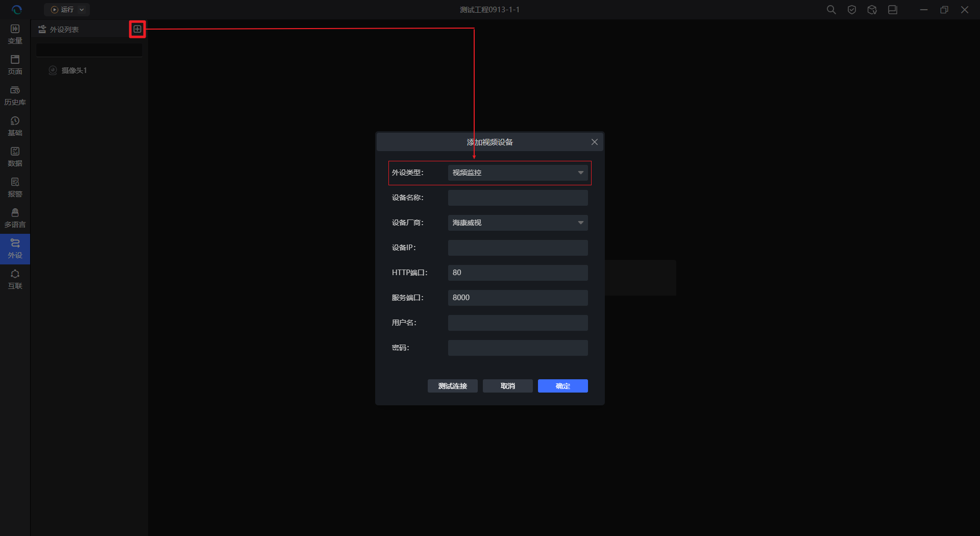Restore down the application window

pos(944,10)
